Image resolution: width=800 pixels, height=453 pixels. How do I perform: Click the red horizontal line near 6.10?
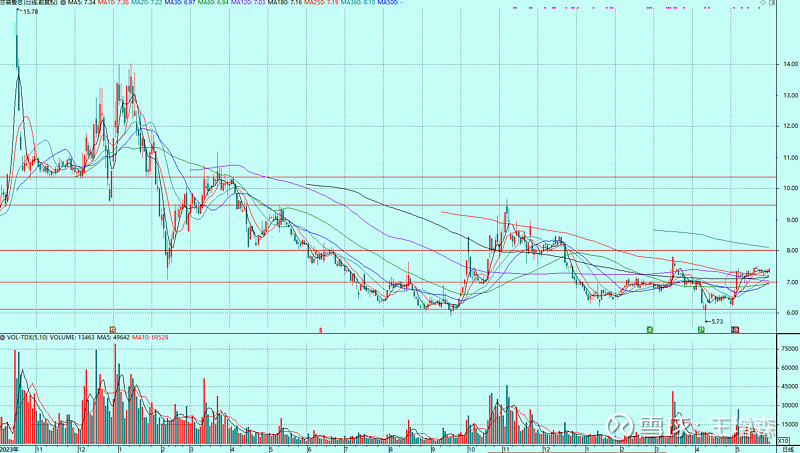388,310
